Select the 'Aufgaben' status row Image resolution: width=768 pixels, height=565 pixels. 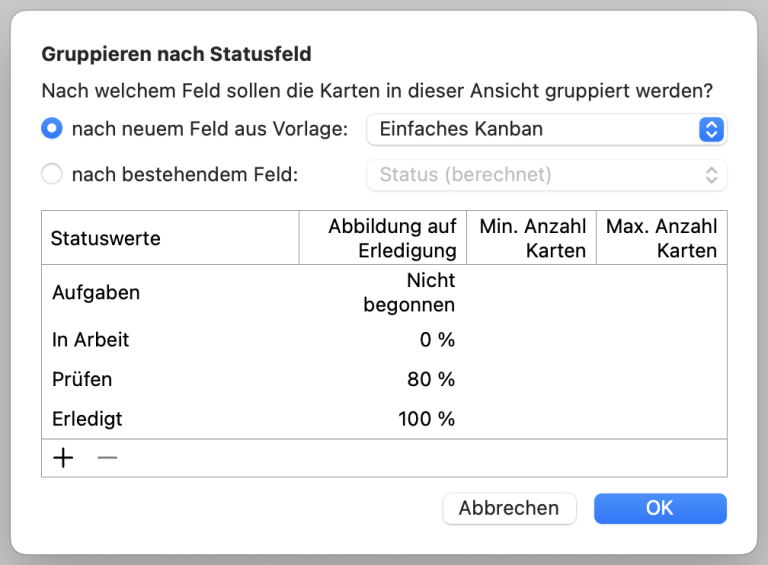point(384,292)
